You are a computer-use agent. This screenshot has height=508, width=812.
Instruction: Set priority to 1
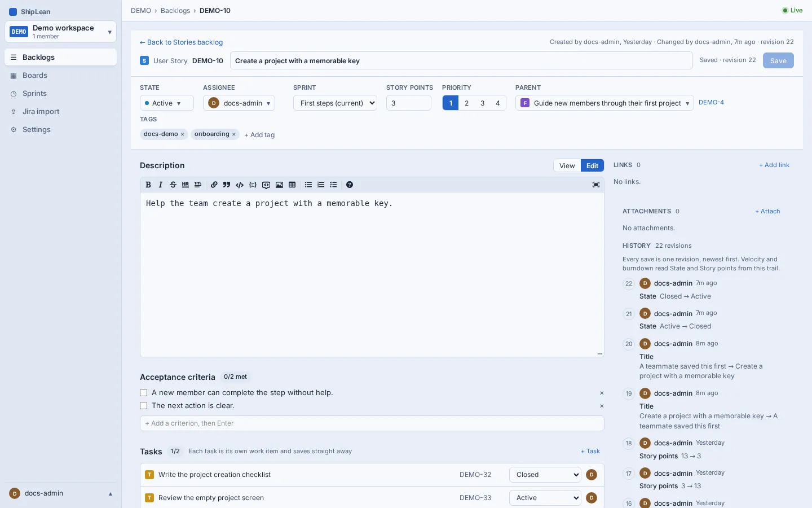[451, 103]
